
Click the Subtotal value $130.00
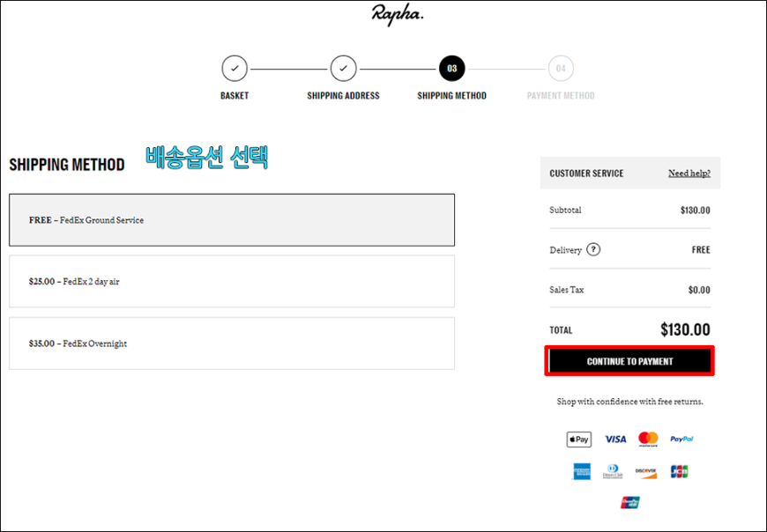click(695, 211)
